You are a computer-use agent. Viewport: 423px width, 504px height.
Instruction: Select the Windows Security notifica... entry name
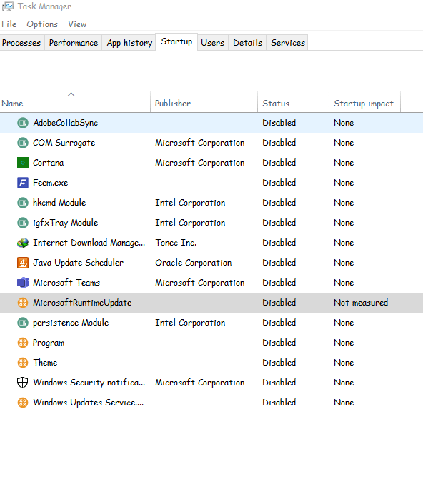[x=89, y=383]
